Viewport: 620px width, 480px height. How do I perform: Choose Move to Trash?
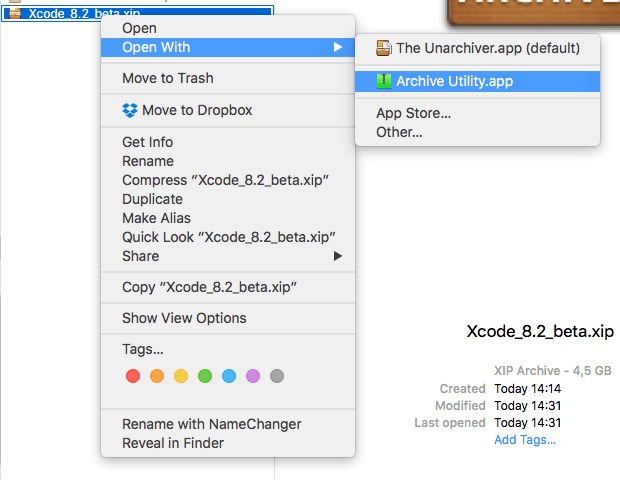coord(228,78)
